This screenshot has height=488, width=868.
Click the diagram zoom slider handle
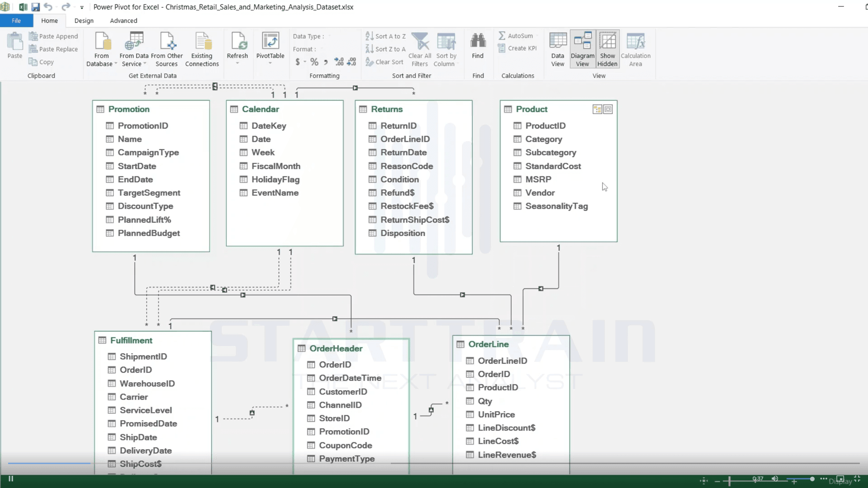pos(730,481)
